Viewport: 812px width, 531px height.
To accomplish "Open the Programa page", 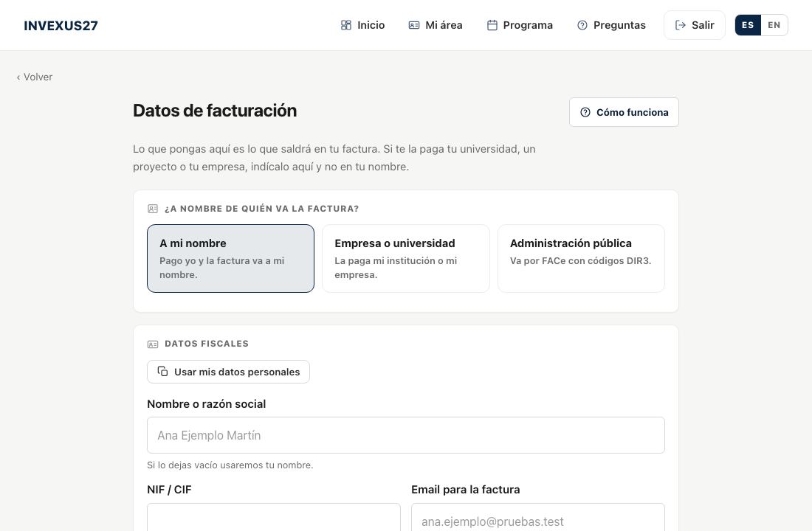I will [520, 25].
